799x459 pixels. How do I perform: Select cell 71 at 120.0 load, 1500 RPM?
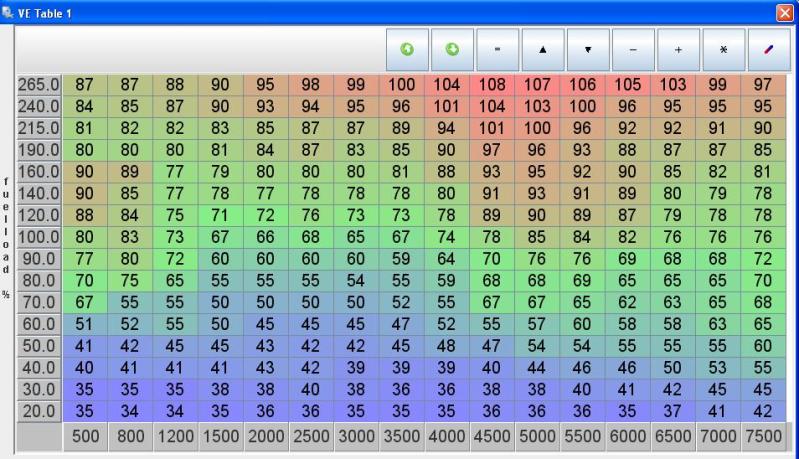pyautogui.click(x=221, y=215)
